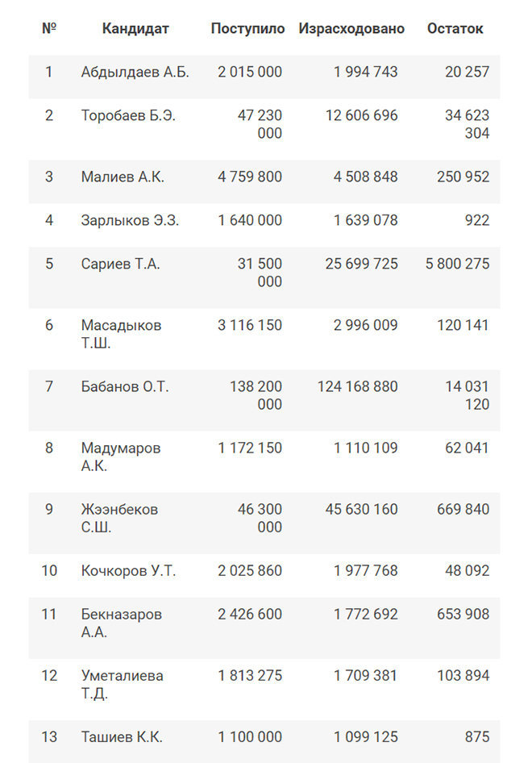The height and width of the screenshot is (763, 532).
Task: Select candidate name Абдылдаев А.Б.
Action: pos(135,72)
